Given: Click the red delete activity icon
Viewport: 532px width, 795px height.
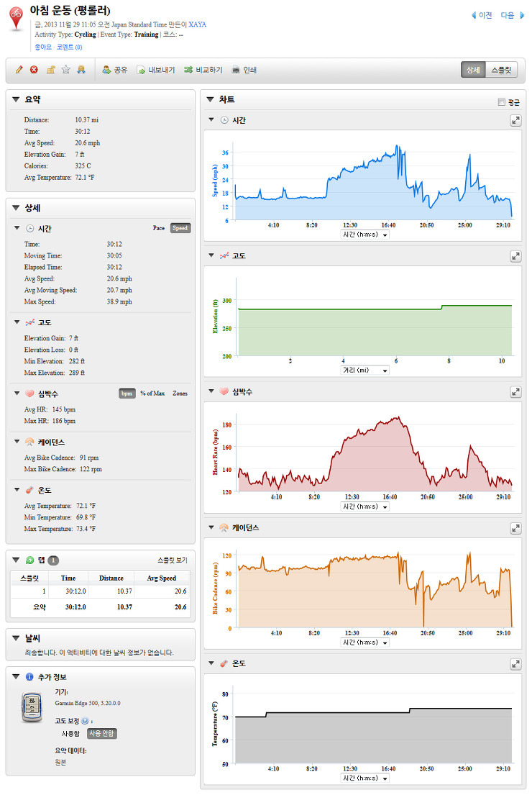Looking at the screenshot, I should pos(34,70).
